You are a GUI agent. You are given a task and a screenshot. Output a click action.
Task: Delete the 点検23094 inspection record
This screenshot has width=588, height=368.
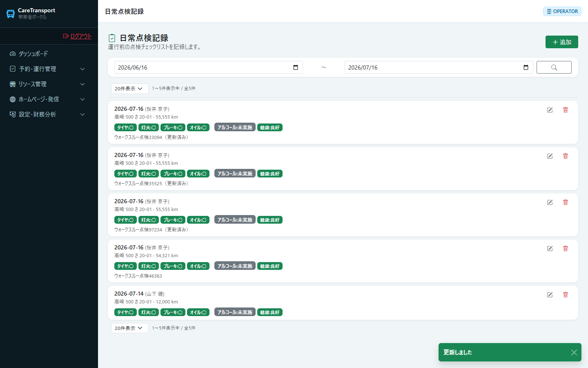(x=566, y=110)
